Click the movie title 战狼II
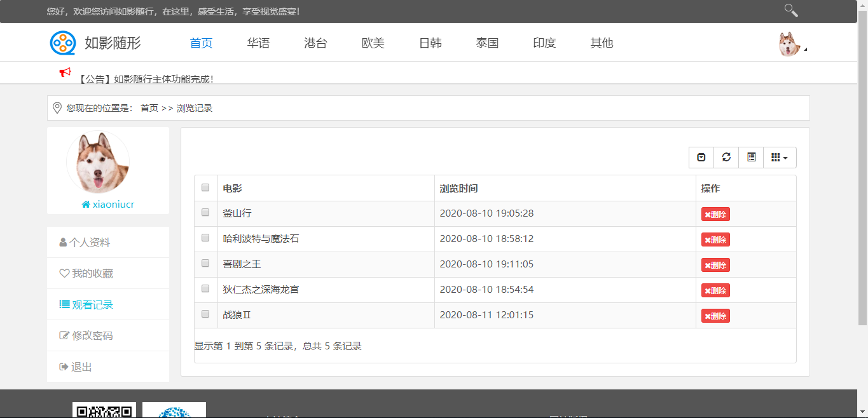 click(237, 315)
